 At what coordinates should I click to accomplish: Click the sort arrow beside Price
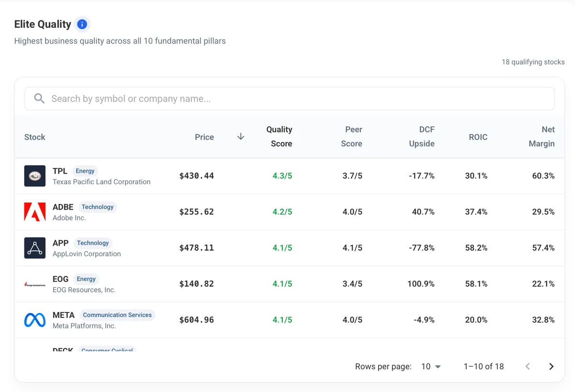241,136
